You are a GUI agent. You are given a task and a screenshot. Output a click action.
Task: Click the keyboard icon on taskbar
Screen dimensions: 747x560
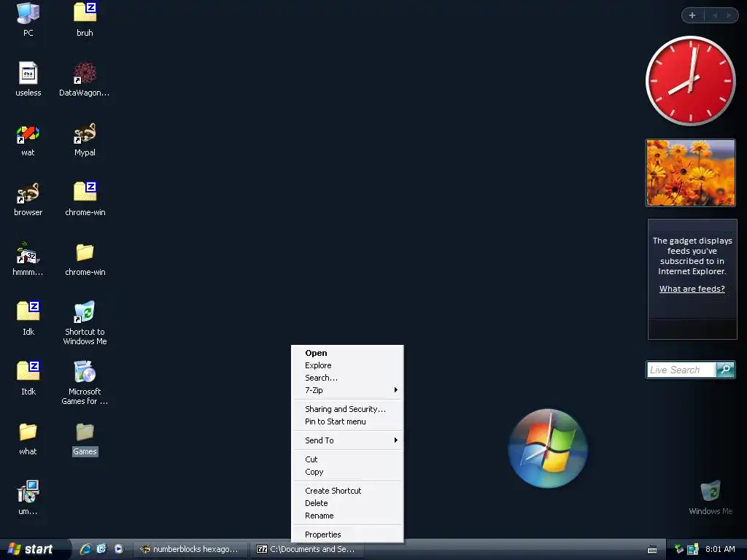pos(652,550)
